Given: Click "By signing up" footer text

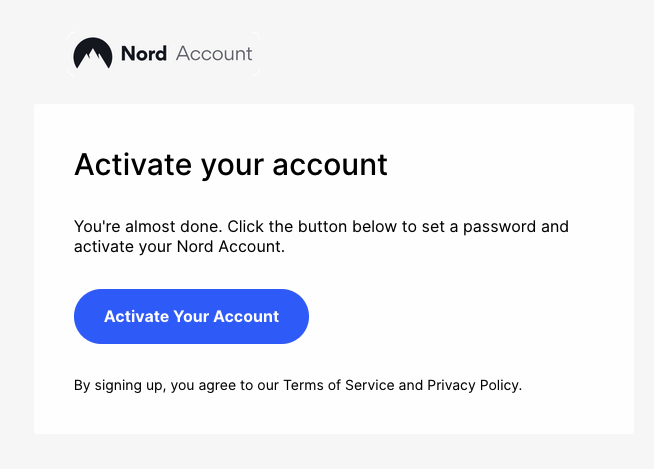Looking at the screenshot, I should point(118,385).
